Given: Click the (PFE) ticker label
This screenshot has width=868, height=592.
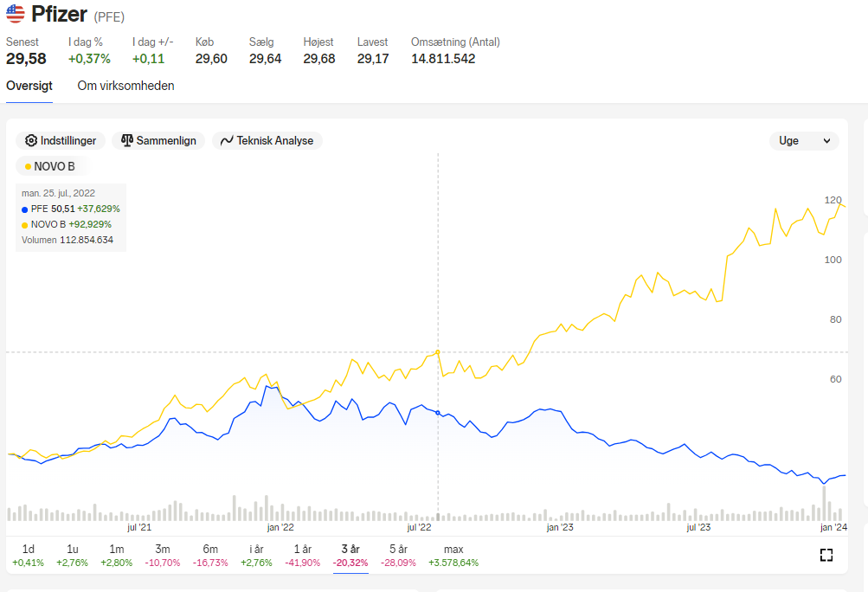Looking at the screenshot, I should (109, 17).
